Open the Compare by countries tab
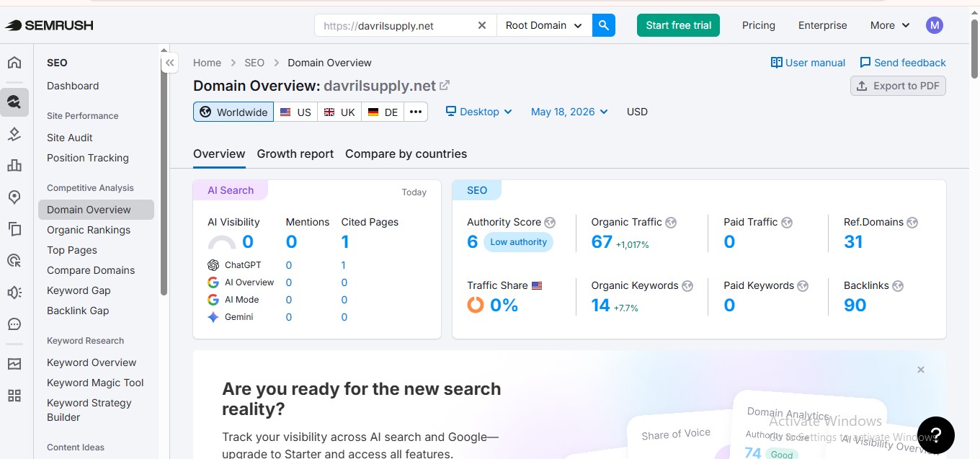Screen dimensions: 980x459 tap(406, 153)
